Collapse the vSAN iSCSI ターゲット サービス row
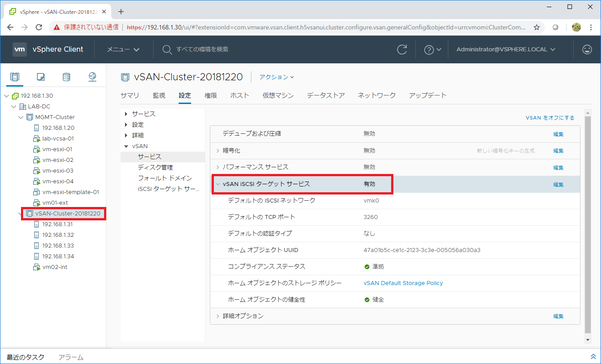The width and height of the screenshot is (601, 364). (x=218, y=184)
